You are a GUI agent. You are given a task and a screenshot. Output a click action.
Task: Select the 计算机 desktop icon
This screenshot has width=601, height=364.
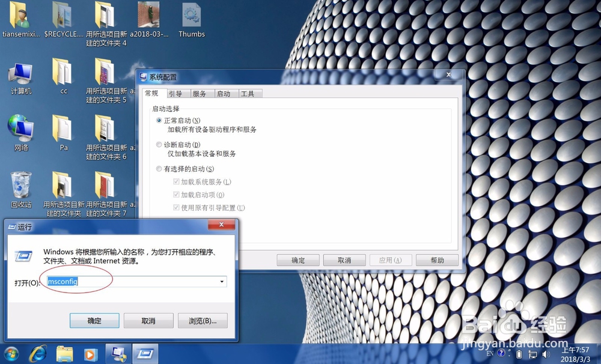20,74
